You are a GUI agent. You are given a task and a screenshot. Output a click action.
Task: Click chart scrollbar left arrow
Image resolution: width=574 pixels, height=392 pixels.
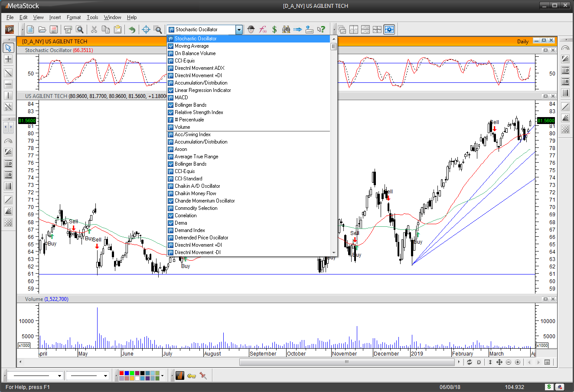click(20, 362)
